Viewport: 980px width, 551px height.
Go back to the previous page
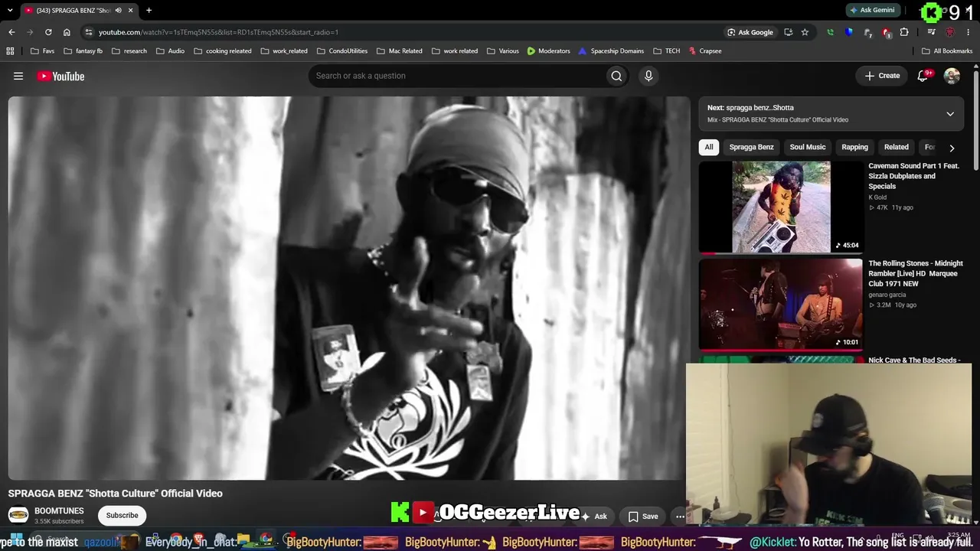click(11, 32)
